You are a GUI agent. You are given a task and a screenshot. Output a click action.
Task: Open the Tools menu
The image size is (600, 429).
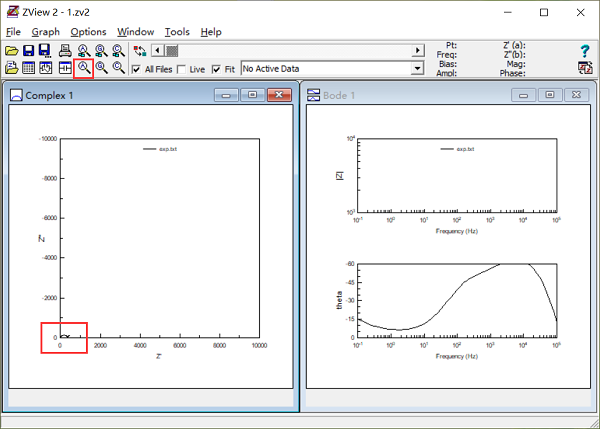click(177, 32)
